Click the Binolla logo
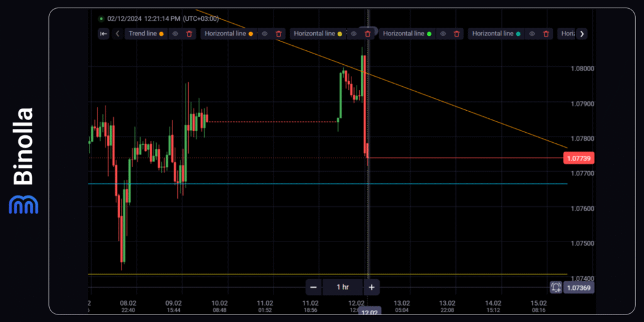The image size is (644, 322). coord(23,161)
